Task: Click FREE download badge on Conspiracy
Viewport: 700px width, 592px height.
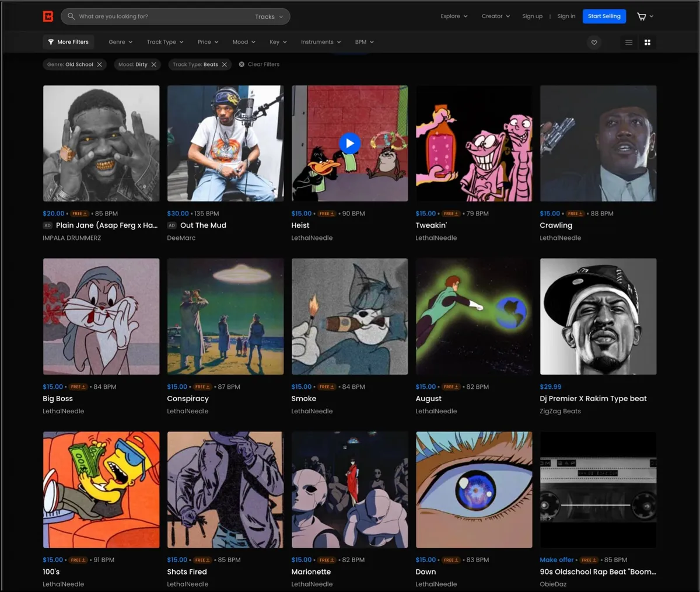Action: [x=202, y=386]
